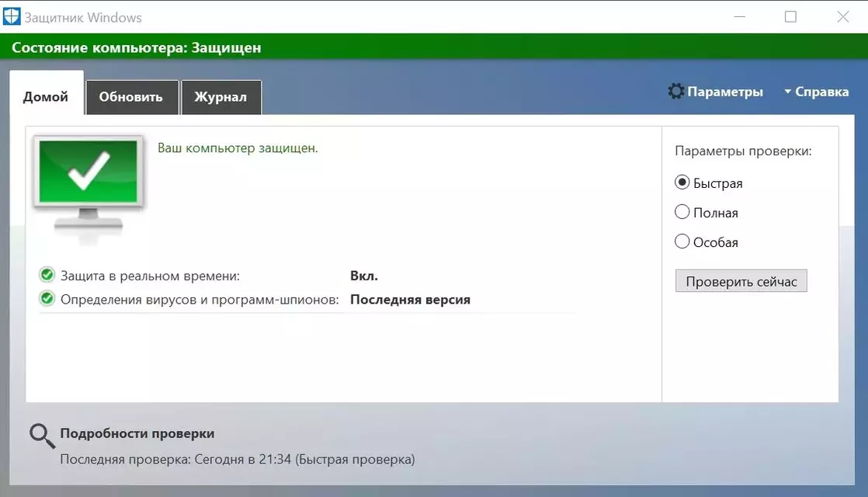Viewport: 868px width, 497px height.
Task: Open the Журнал tab
Action: pyautogui.click(x=220, y=97)
